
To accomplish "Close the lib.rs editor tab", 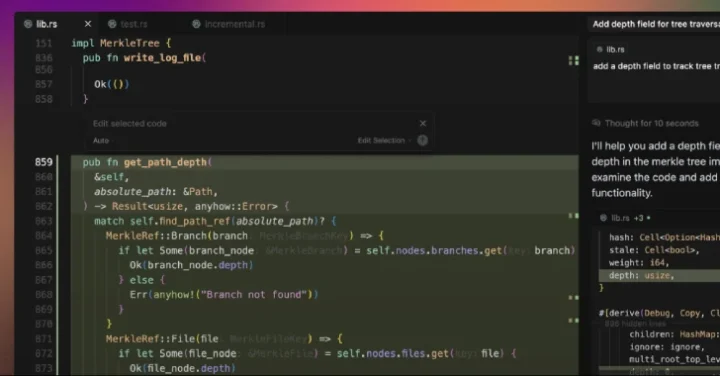I will pos(88,24).
